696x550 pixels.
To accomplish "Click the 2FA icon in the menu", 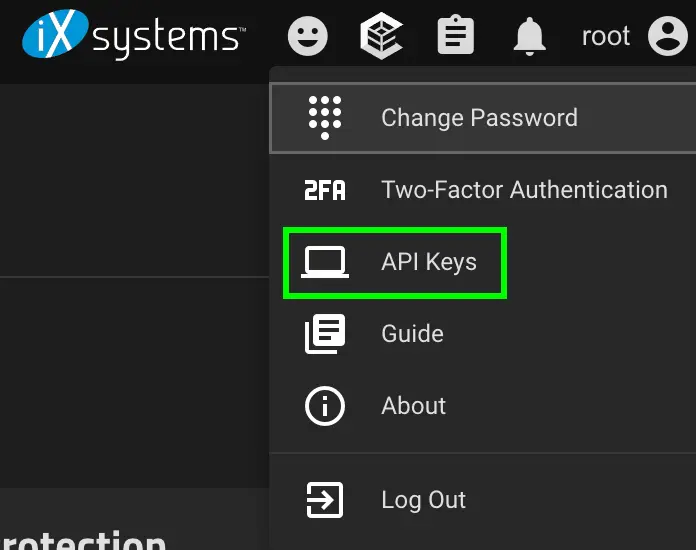I will point(325,190).
